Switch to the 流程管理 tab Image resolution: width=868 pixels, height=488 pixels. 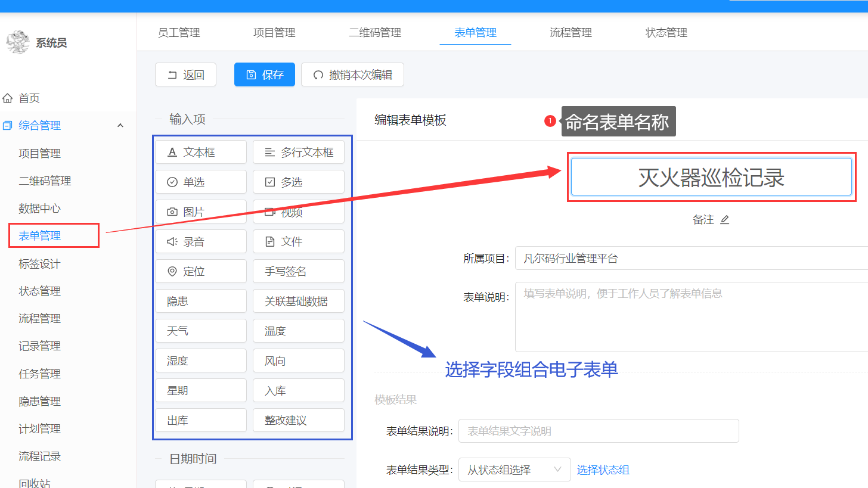[570, 33]
